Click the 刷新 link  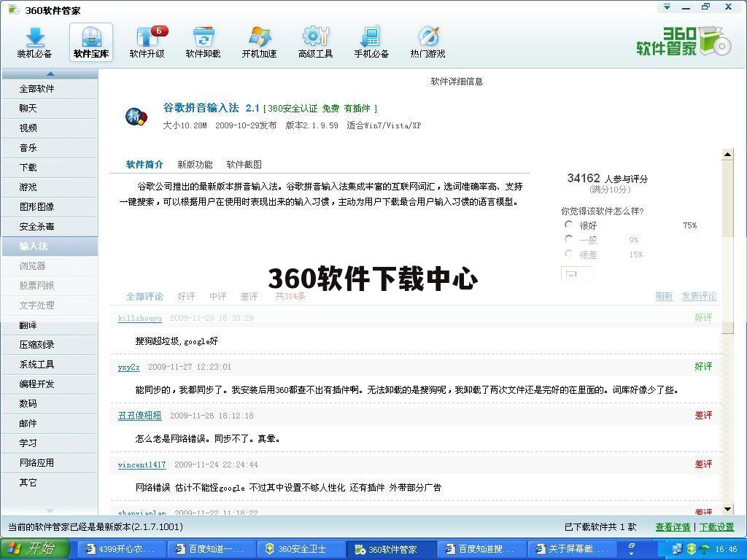tap(664, 296)
